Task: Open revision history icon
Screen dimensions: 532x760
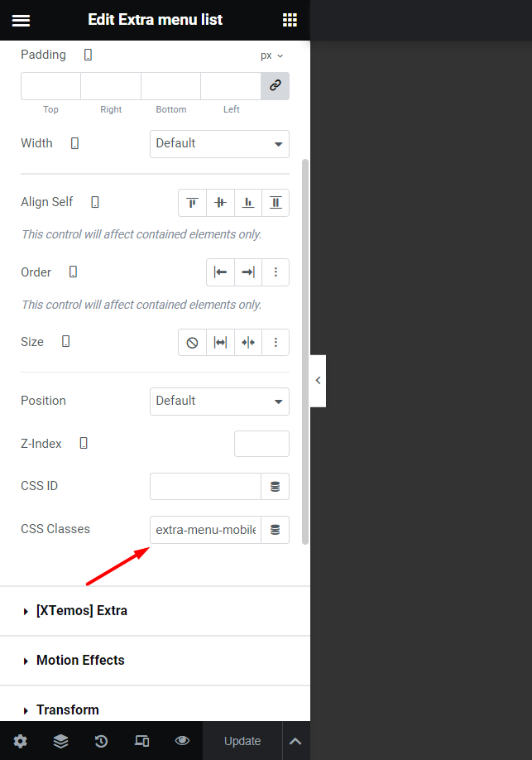Action: 101,741
